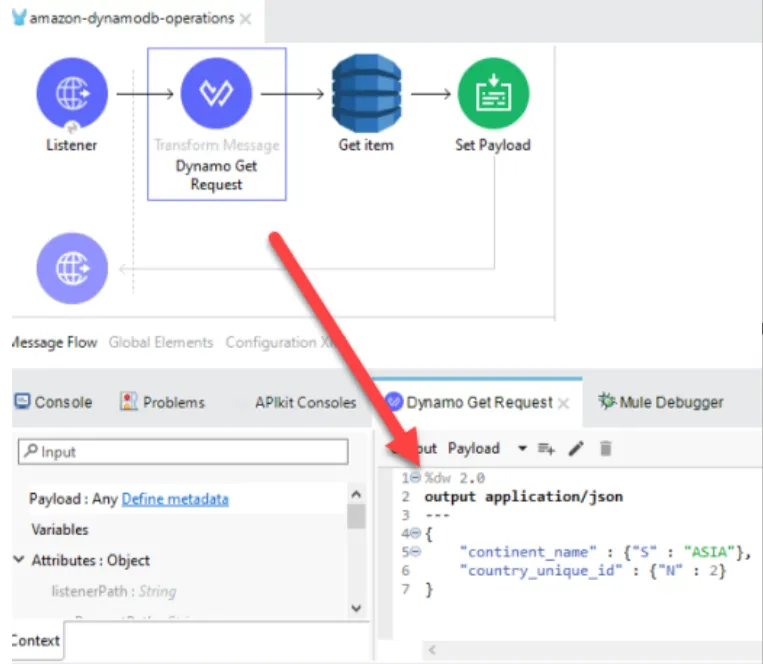
Task: Click the Listener label in the flow
Action: pyautogui.click(x=72, y=145)
